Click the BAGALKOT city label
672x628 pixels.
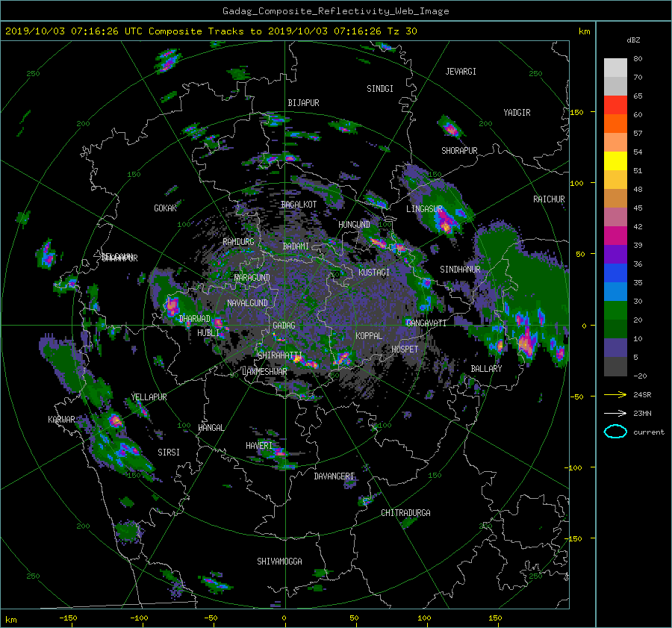click(299, 205)
